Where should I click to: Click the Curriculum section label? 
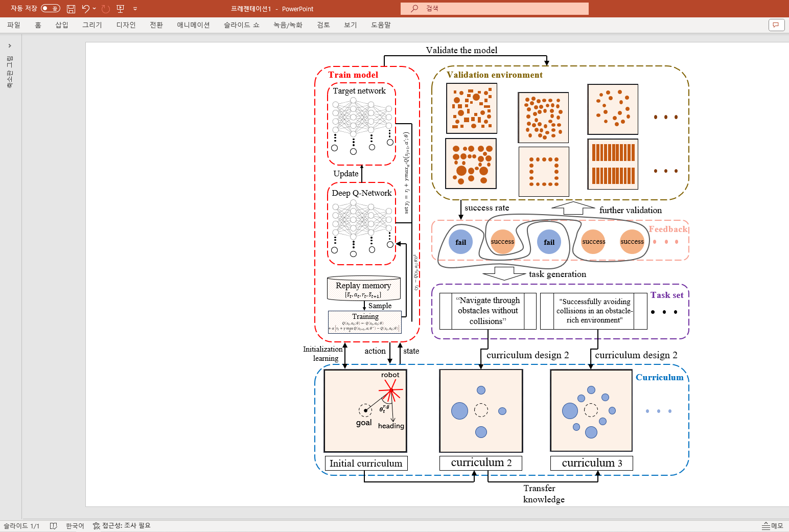[x=659, y=377]
